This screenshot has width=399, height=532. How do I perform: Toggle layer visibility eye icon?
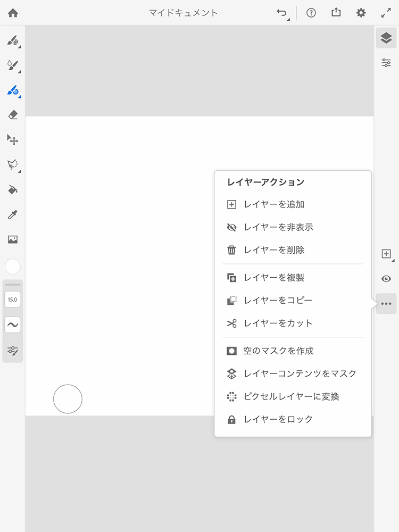pos(386,279)
